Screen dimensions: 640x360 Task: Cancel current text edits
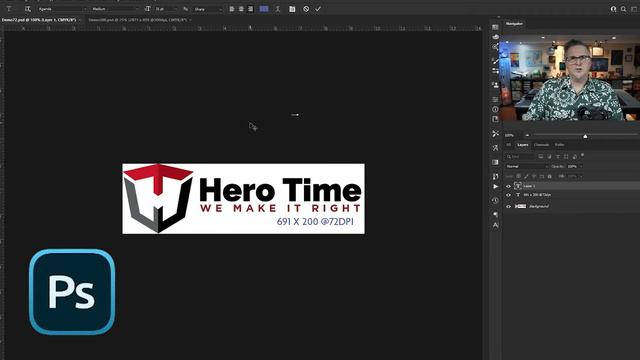(306, 9)
